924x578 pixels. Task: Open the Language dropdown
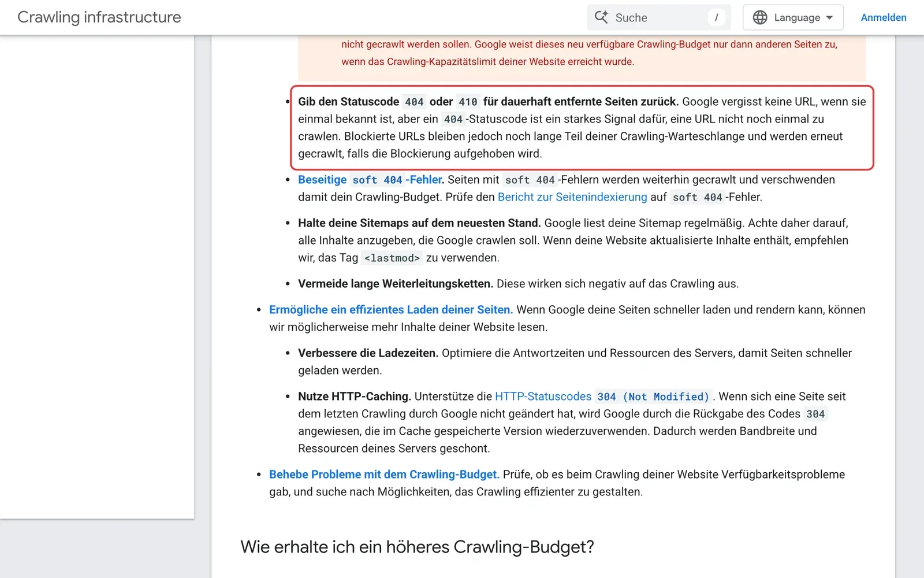[x=793, y=17]
